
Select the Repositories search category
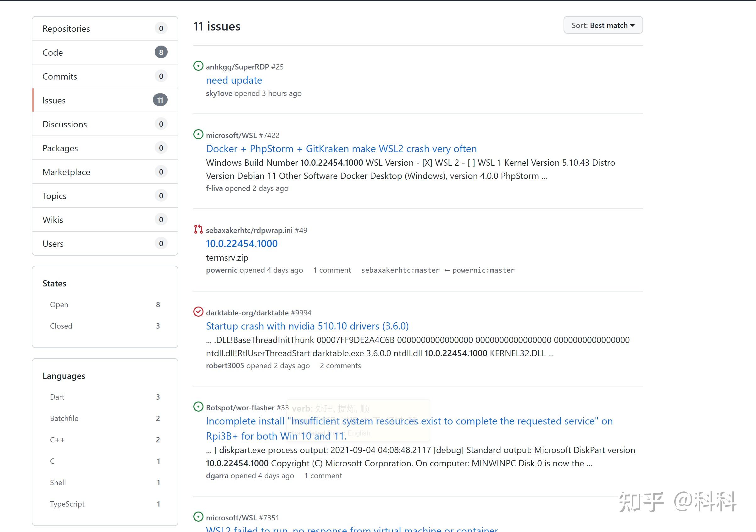pyautogui.click(x=105, y=29)
